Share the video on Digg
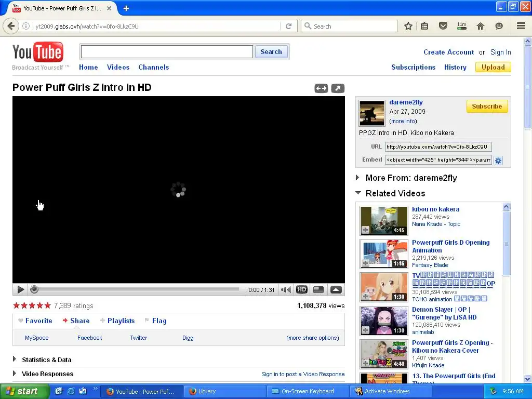Screen dimensions: 532x399 [x=188, y=338]
